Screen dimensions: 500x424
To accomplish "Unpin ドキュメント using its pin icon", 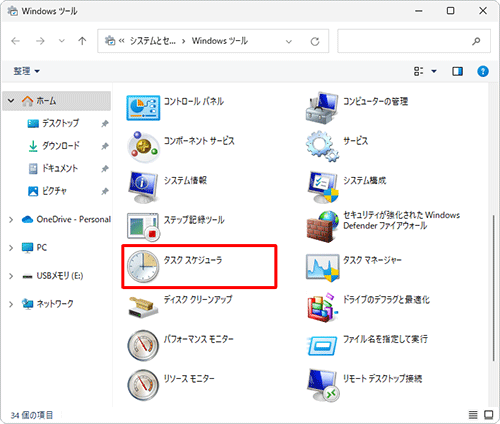I will (x=105, y=169).
